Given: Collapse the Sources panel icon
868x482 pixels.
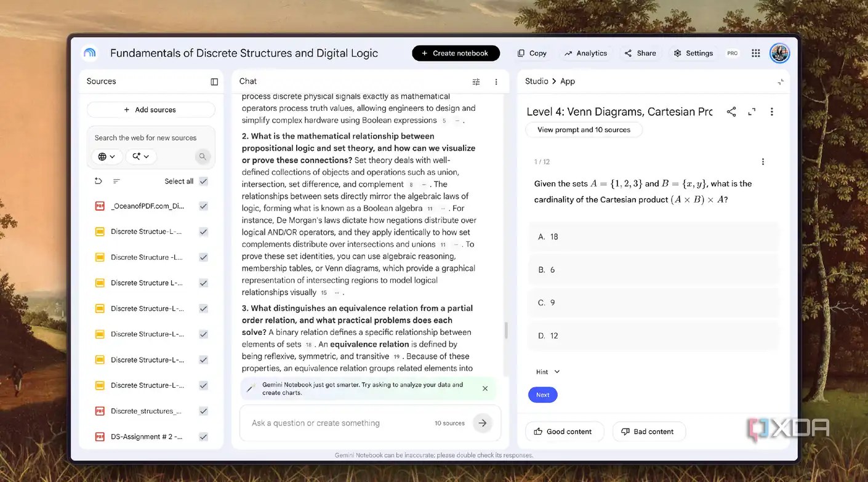Looking at the screenshot, I should [x=214, y=81].
